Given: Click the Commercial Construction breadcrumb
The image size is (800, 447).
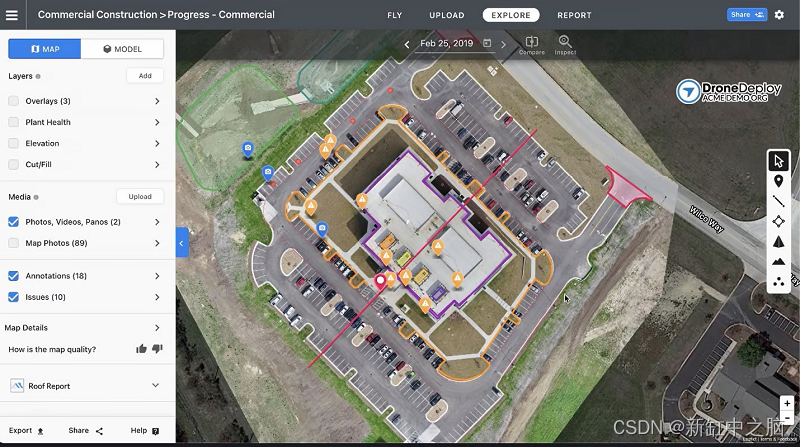Looking at the screenshot, I should 97,15.
